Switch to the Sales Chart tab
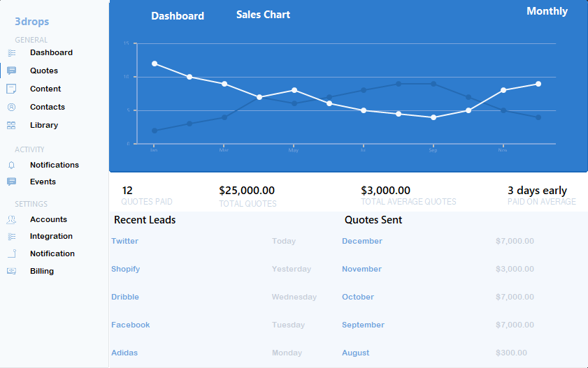Image resolution: width=588 pixels, height=368 pixels. click(263, 15)
